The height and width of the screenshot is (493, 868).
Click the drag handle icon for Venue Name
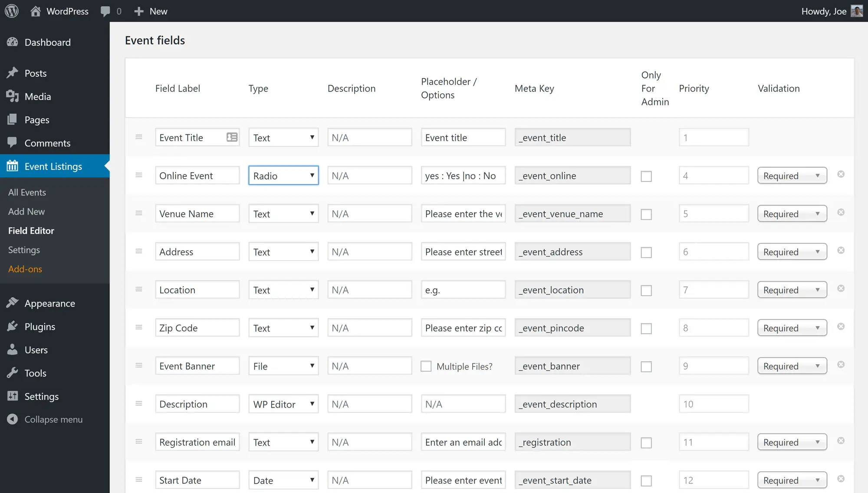pos(138,213)
